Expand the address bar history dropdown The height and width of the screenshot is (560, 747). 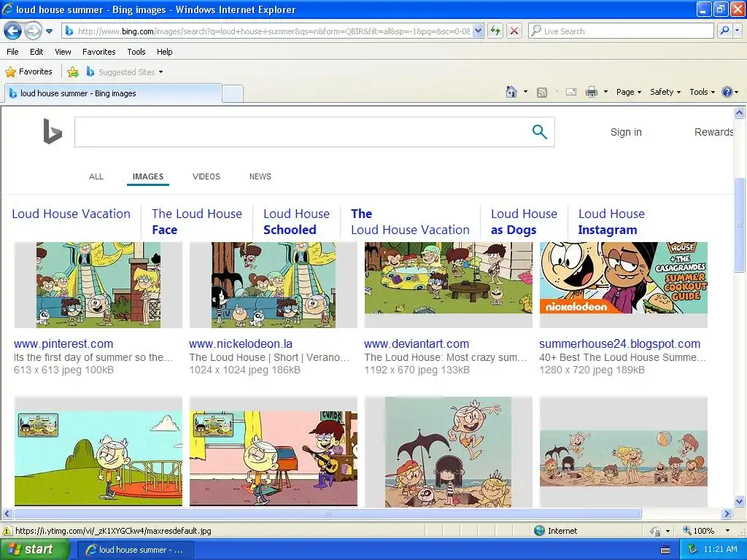pos(479,31)
